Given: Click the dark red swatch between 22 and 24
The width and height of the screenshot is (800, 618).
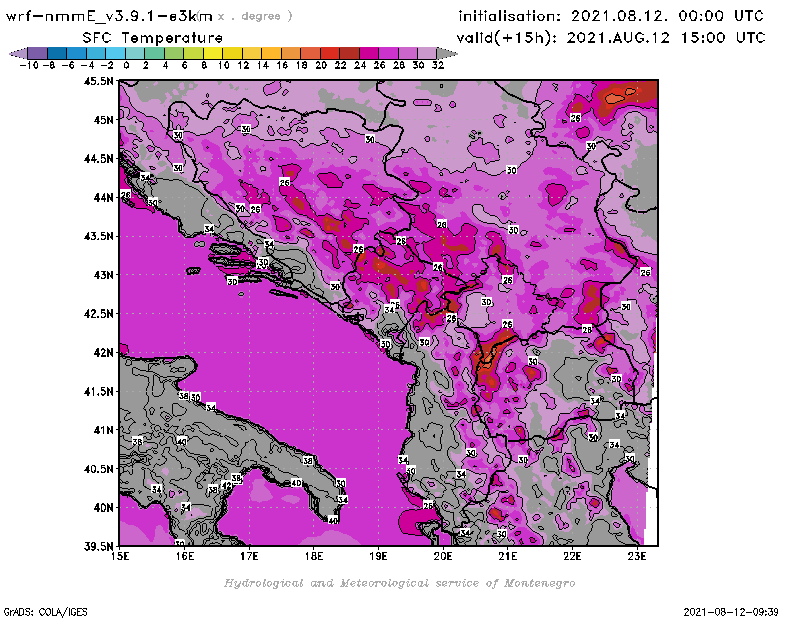Looking at the screenshot, I should 349,53.
